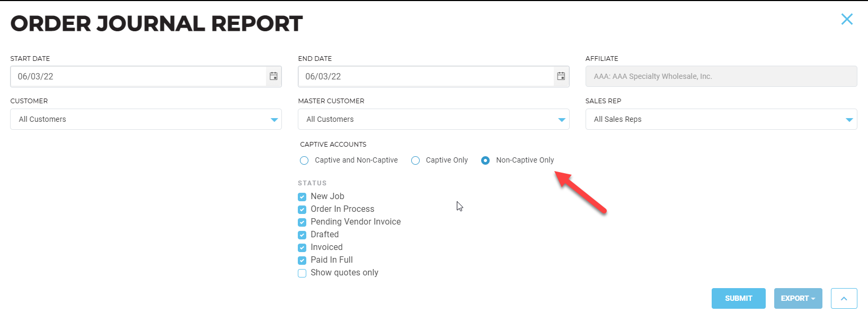This screenshot has width=868, height=331.
Task: Uncheck the New Job status
Action: point(302,196)
